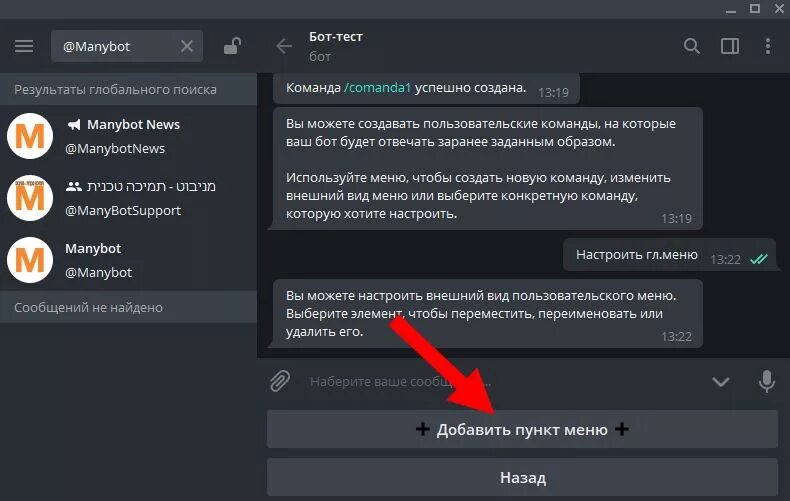
Task: Click the lock icon beside search
Action: click(232, 46)
